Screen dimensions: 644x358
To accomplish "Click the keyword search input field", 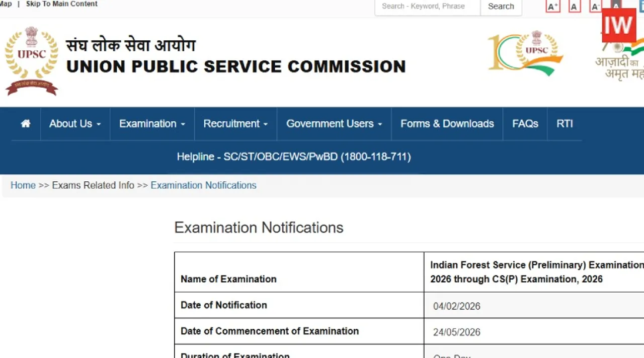I will [x=427, y=6].
